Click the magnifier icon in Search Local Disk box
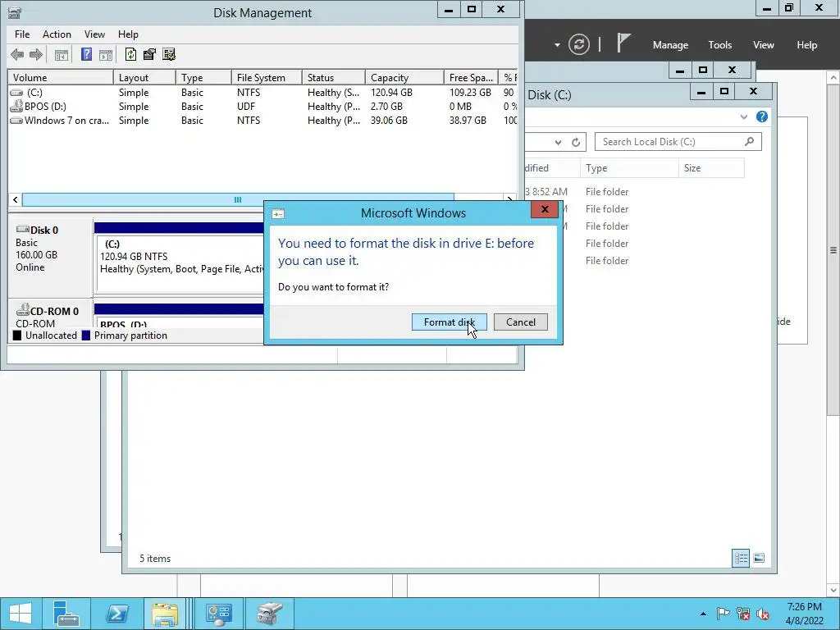This screenshot has width=840, height=630. coord(749,141)
